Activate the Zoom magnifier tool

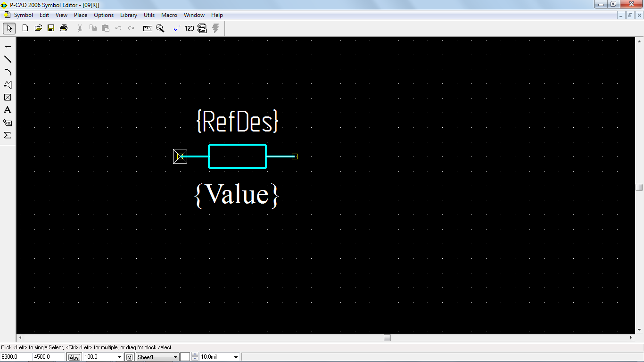[x=160, y=28]
